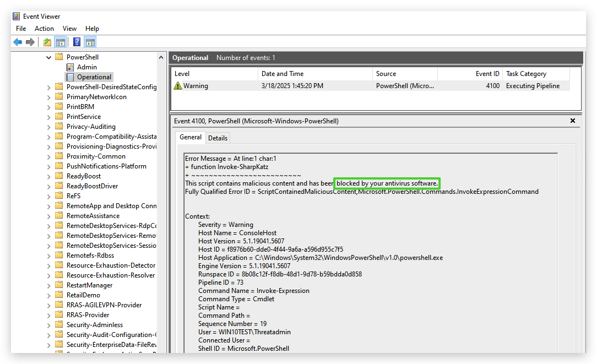Open the Action menu
Viewport: 597px width, 364px height.
pyautogui.click(x=44, y=29)
